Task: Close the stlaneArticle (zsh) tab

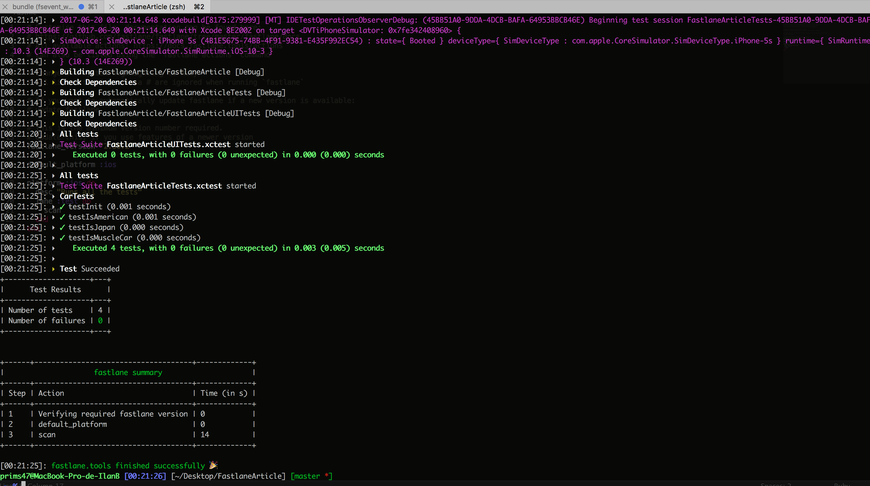Action: pyautogui.click(x=111, y=7)
